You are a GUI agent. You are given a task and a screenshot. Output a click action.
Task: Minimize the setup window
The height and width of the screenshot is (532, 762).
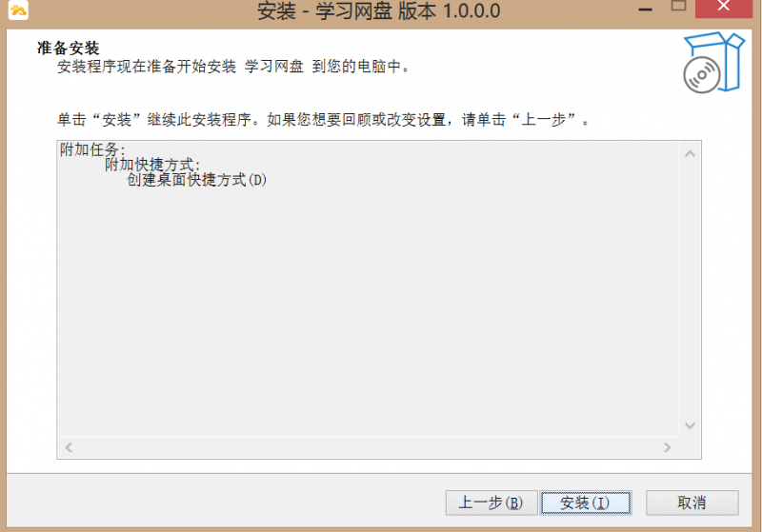pos(646,10)
